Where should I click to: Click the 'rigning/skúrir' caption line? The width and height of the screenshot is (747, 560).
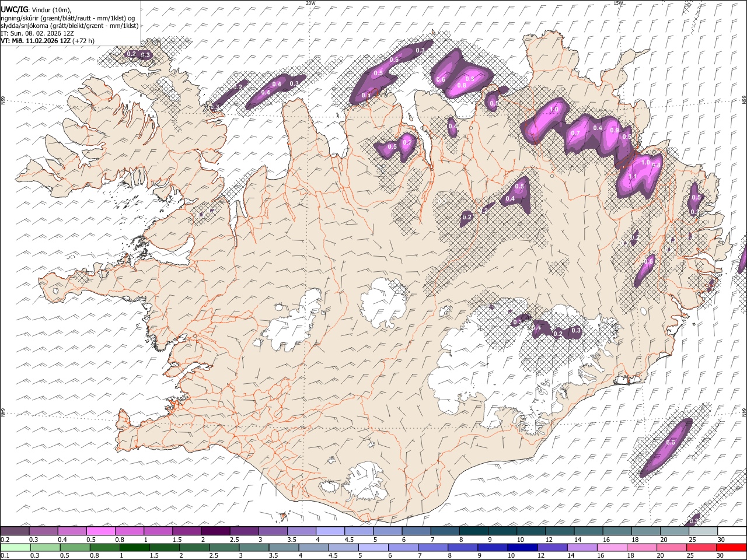(68, 18)
